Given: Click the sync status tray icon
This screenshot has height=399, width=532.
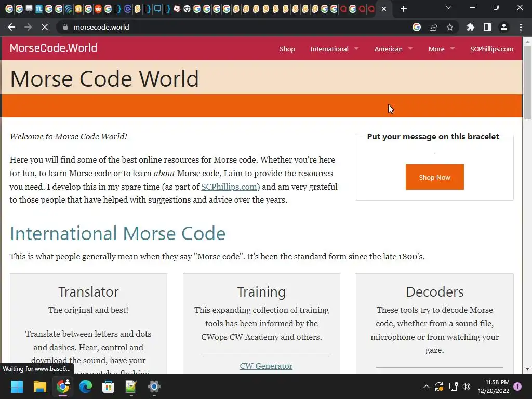Looking at the screenshot, I should pyautogui.click(x=438, y=387).
